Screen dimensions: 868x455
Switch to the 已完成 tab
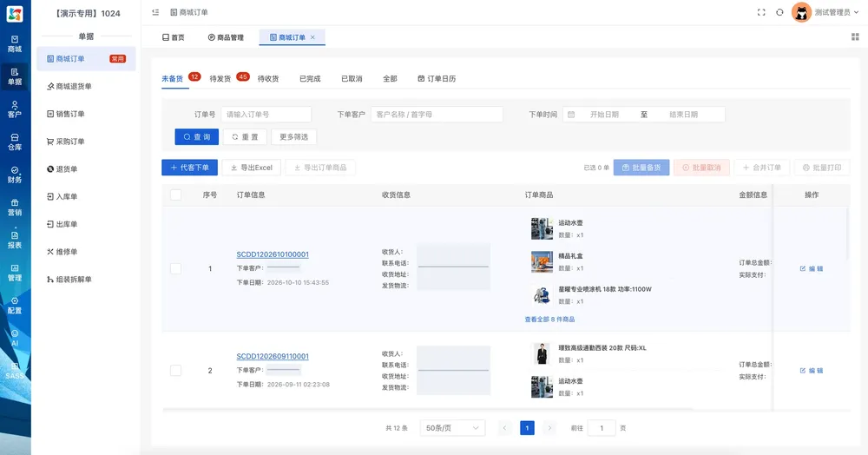coord(310,79)
